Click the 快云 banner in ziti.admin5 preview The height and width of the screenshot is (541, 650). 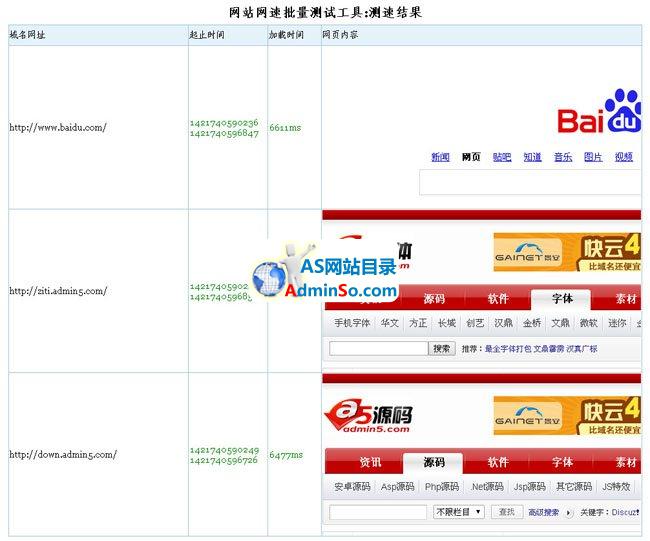[x=567, y=252]
